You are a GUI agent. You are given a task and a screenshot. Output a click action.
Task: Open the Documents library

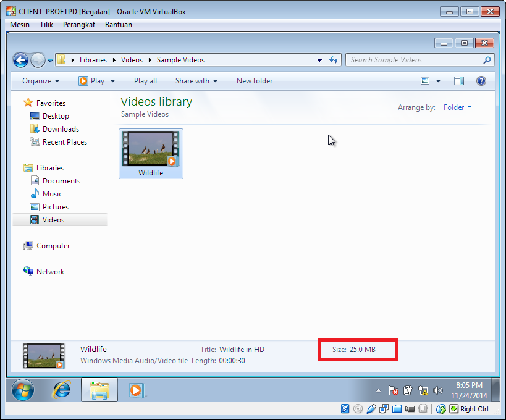point(55,180)
